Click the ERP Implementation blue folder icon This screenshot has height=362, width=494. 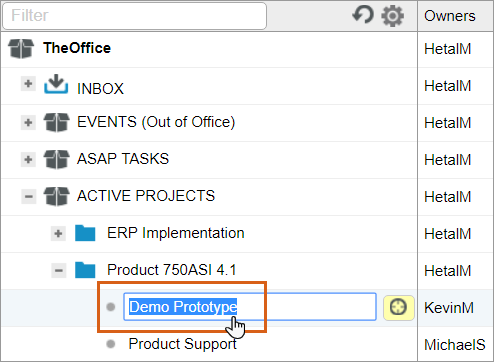pyautogui.click(x=85, y=233)
